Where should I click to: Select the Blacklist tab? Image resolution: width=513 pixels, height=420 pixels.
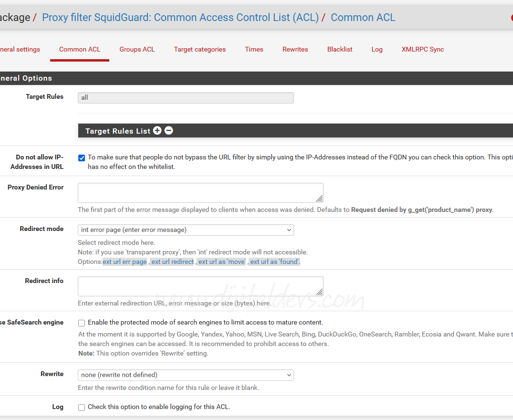coord(340,49)
